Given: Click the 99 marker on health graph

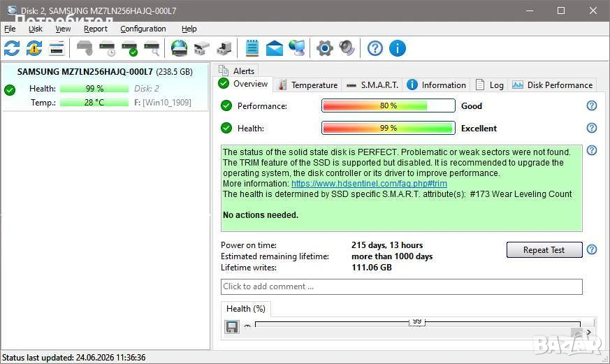Looking at the screenshot, I should pos(417,321).
